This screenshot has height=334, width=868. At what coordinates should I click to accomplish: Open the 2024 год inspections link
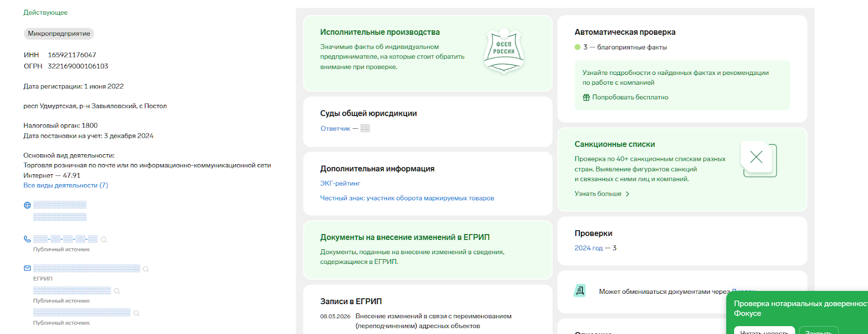(589, 248)
